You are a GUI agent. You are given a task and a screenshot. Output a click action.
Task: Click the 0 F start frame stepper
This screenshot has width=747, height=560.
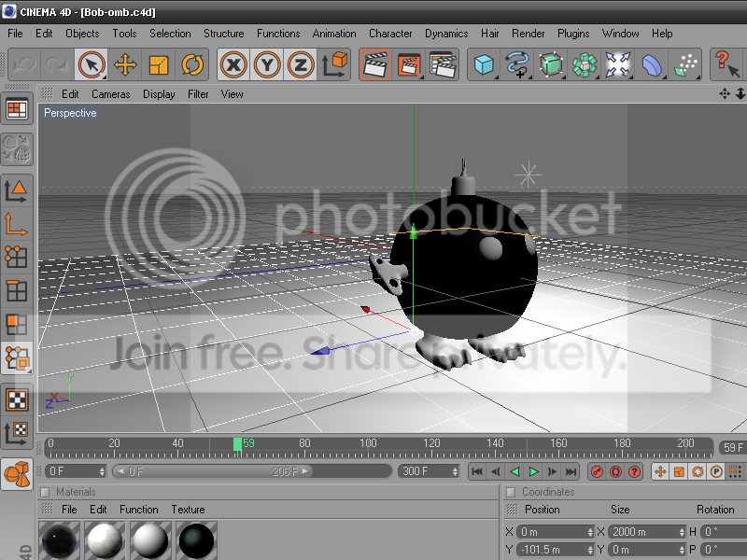click(102, 472)
